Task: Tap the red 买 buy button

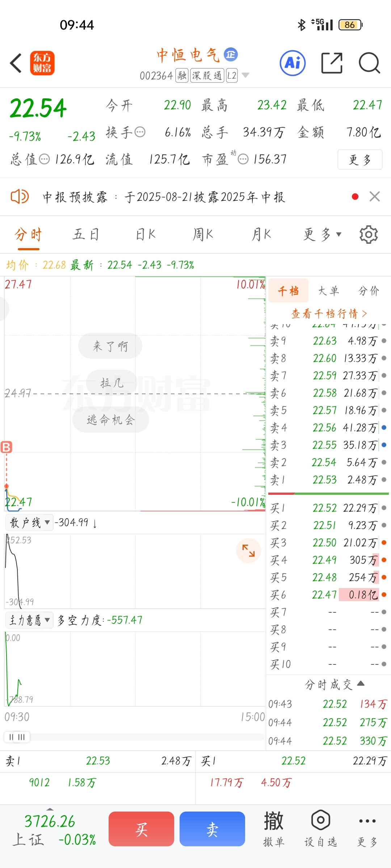Action: coord(141,829)
